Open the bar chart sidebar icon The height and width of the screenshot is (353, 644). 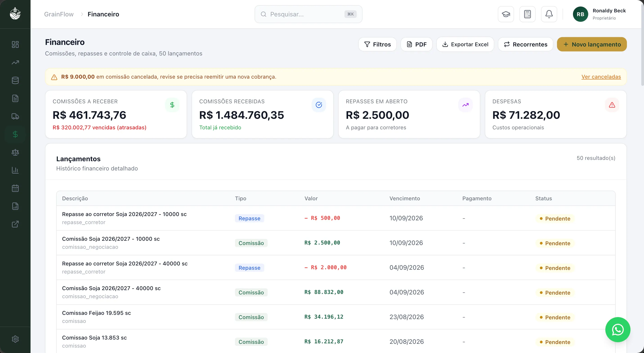(x=15, y=170)
